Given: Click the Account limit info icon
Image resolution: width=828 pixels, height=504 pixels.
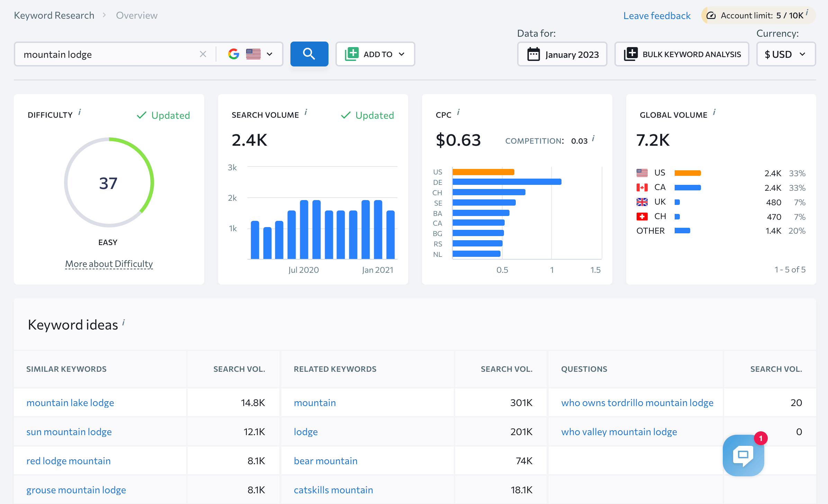Looking at the screenshot, I should [x=807, y=13].
